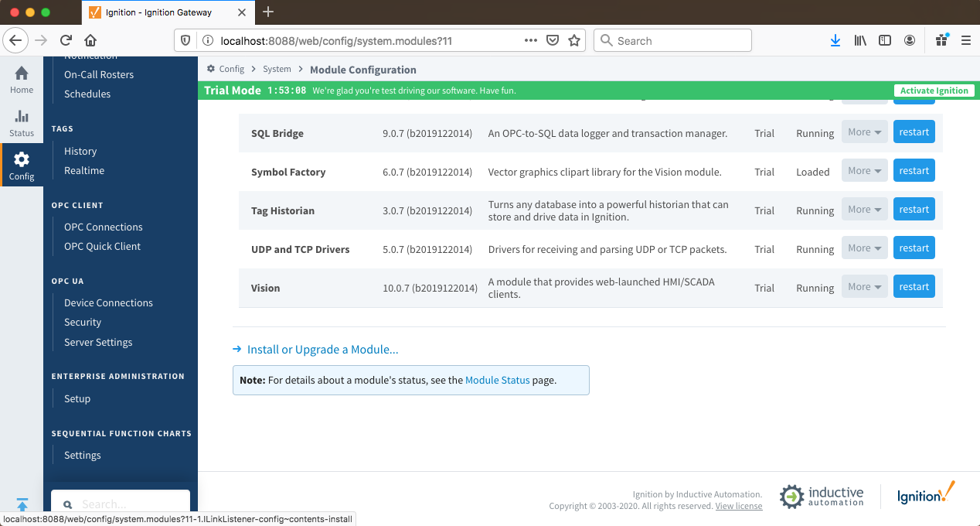Open Enterprise Administration Setup
This screenshot has width=980, height=526.
pos(77,399)
